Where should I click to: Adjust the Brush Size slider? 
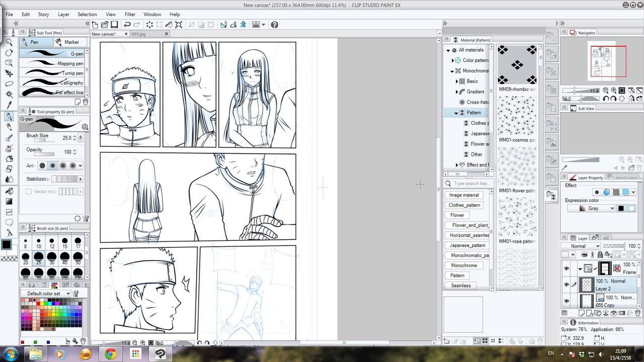[44, 140]
